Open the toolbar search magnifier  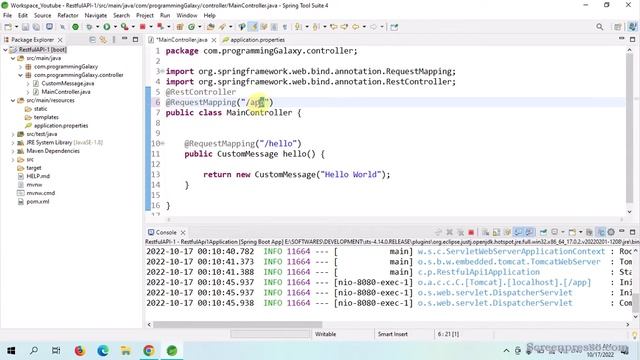point(599,27)
